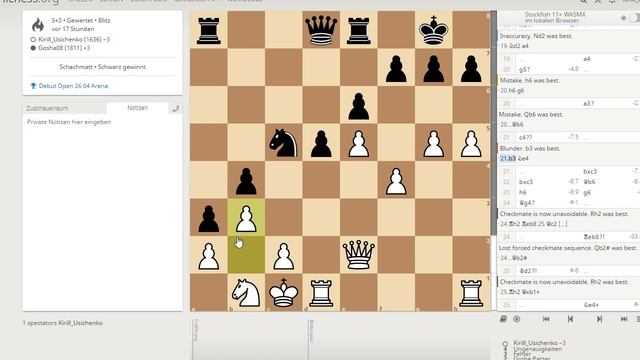Click the black rook on a8

point(209,30)
